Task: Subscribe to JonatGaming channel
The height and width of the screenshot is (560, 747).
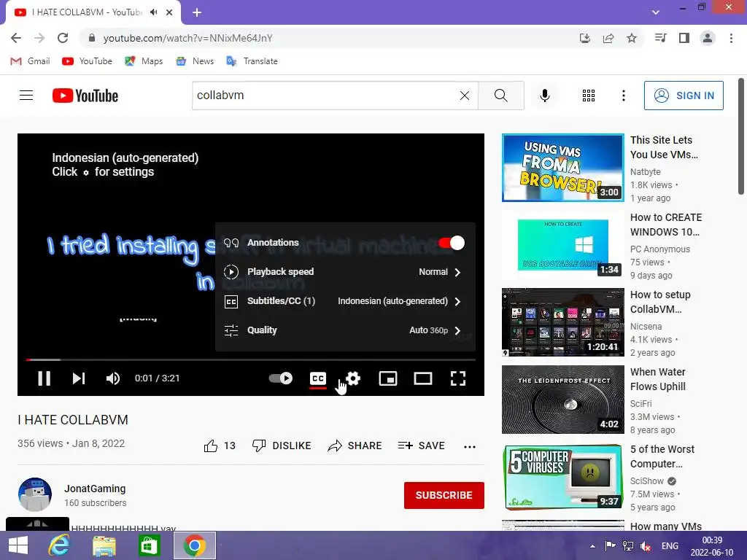Action: click(x=444, y=495)
